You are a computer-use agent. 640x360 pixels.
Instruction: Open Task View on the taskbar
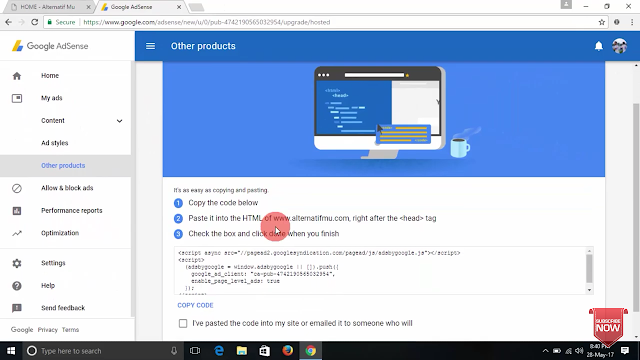click(x=195, y=351)
